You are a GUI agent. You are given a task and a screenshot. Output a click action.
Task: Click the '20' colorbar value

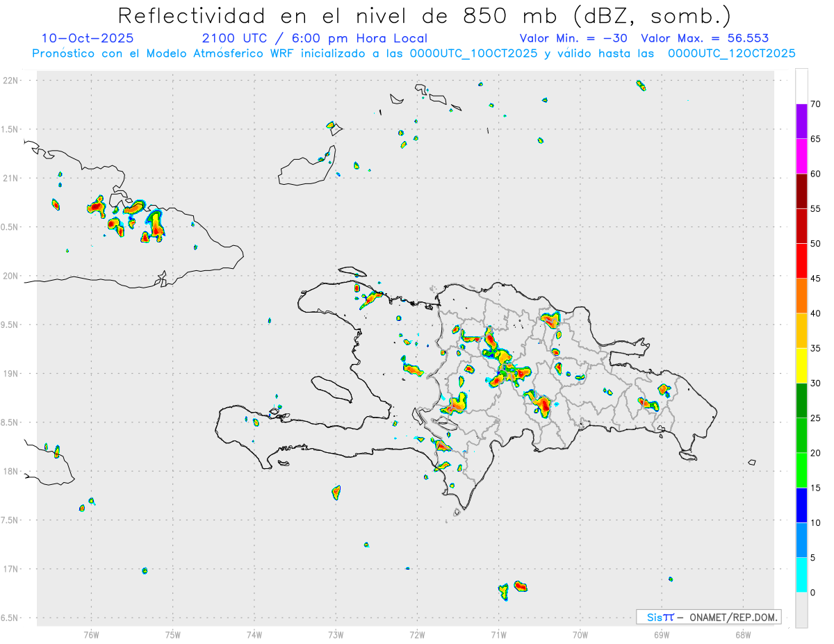[816, 453]
